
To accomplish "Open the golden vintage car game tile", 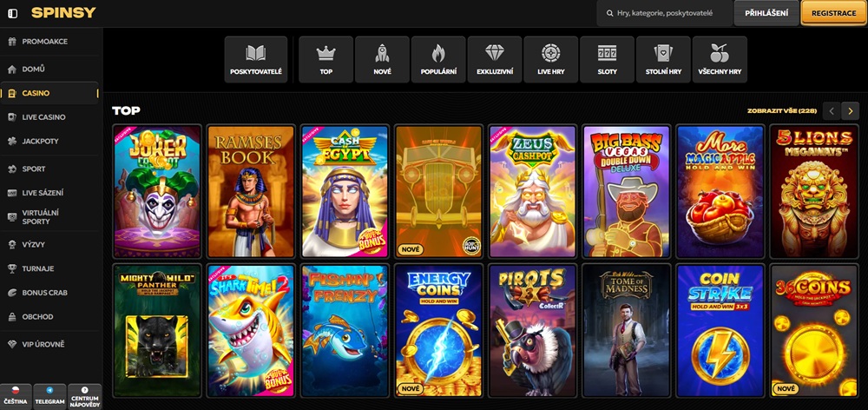I will point(438,192).
